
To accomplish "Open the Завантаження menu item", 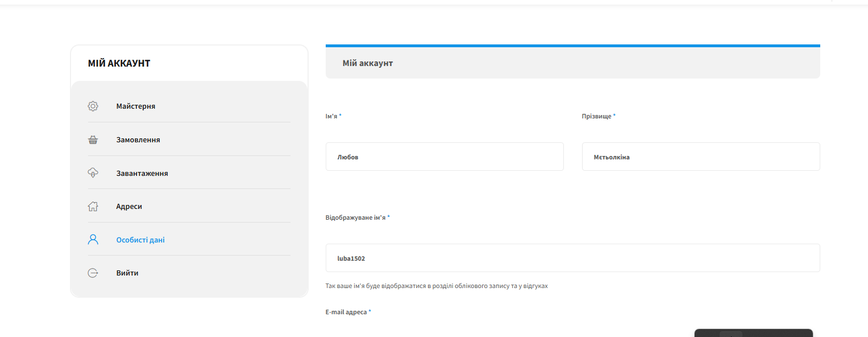I will click(142, 173).
